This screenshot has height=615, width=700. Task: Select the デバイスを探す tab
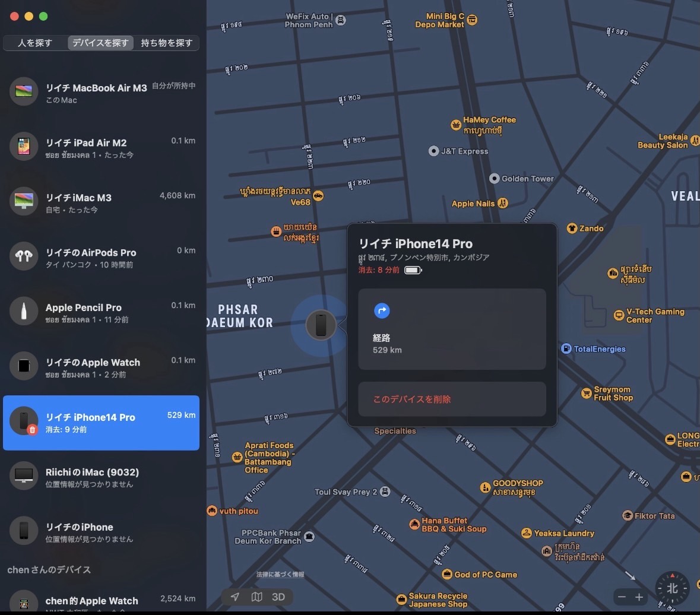coord(100,43)
